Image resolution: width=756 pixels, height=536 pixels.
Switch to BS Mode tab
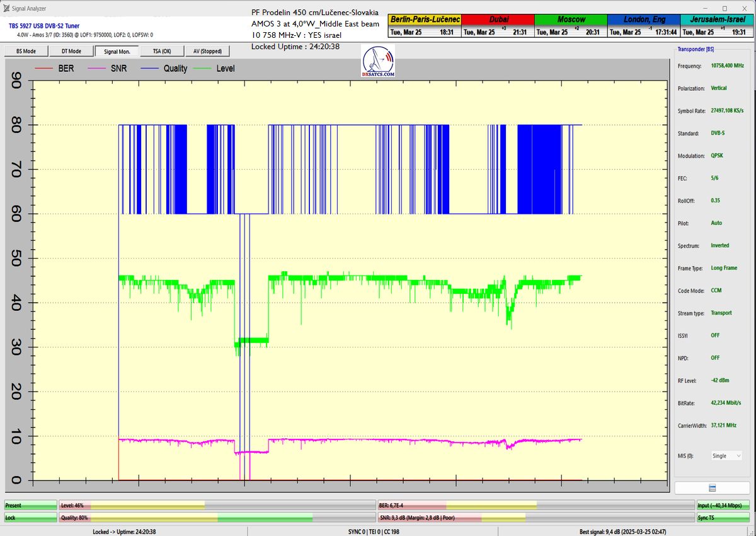coord(26,51)
